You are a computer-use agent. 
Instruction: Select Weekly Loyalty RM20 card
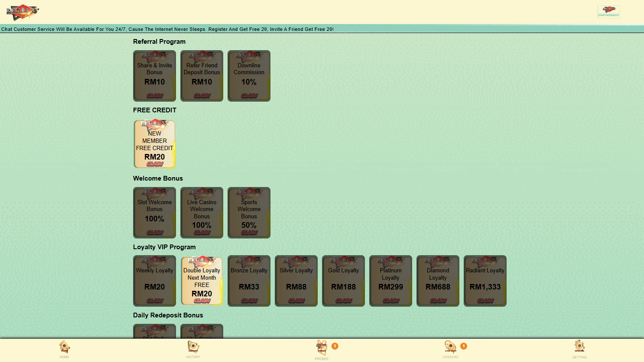point(155,281)
